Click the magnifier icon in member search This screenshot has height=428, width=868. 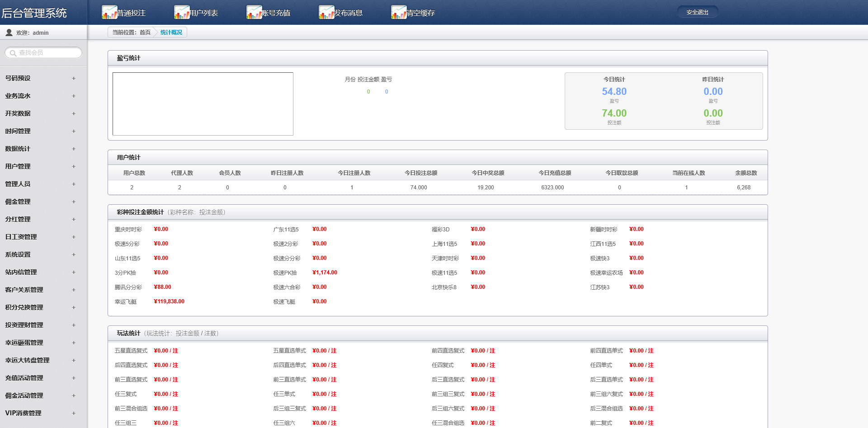pos(13,53)
